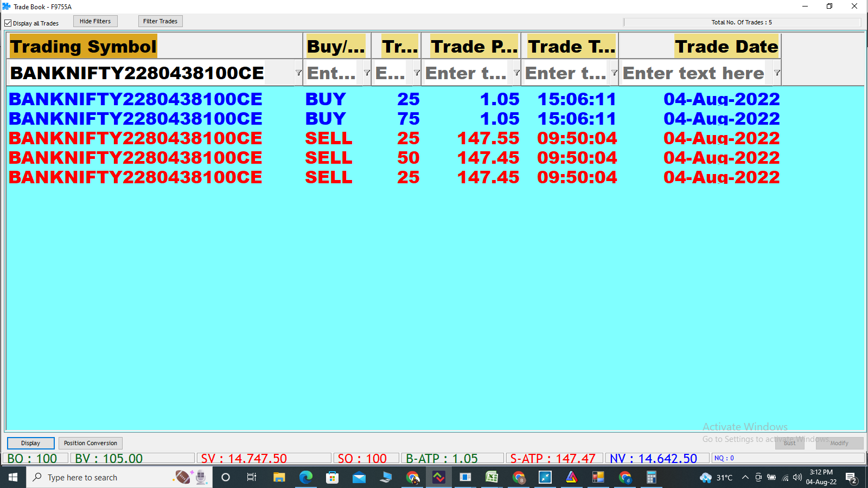Launch Microsoft Edge from the taskbar

pos(306,477)
